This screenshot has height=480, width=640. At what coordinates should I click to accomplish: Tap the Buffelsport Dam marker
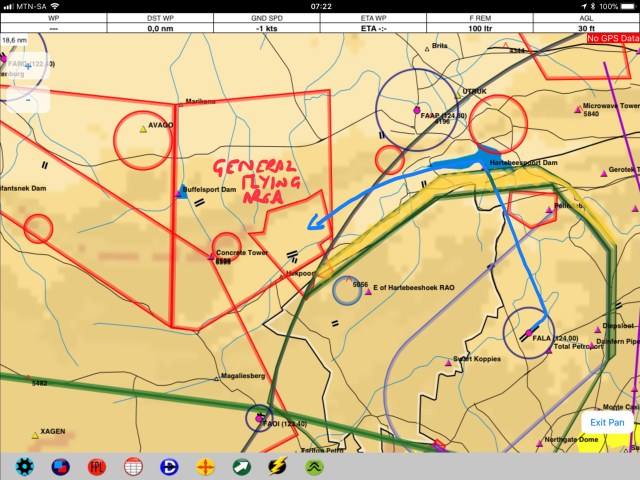pos(178,193)
